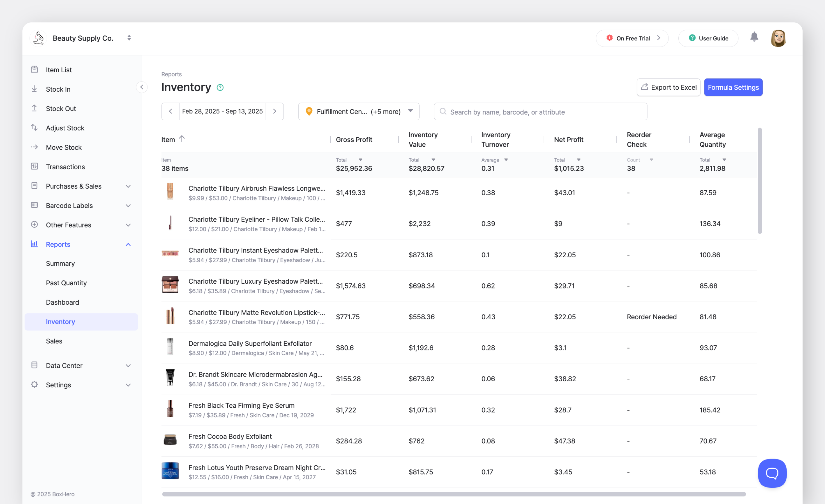825x504 pixels.
Task: Open the Inventory help question-mark icon
Action: pos(220,88)
